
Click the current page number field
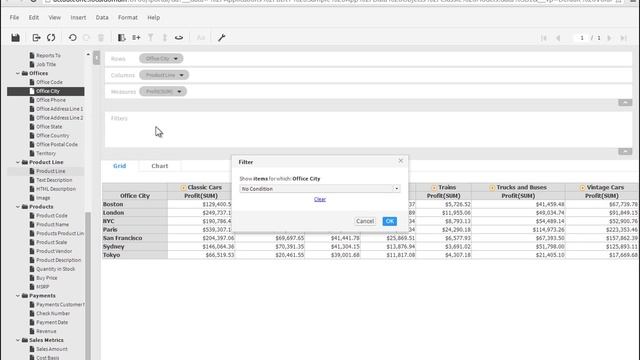pyautogui.click(x=582, y=38)
